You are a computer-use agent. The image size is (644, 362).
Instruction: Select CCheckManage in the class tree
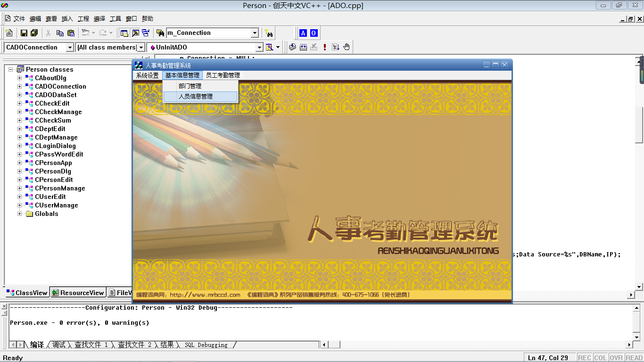[58, 112]
